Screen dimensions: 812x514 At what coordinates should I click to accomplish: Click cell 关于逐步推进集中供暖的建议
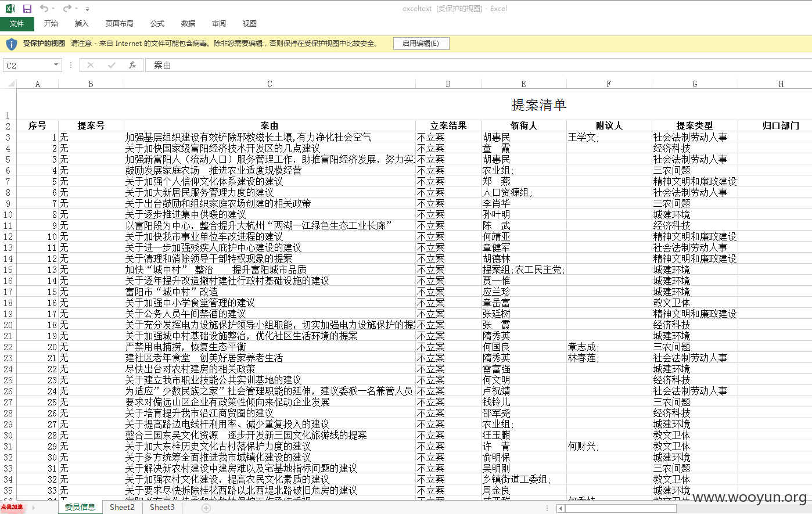click(x=270, y=214)
